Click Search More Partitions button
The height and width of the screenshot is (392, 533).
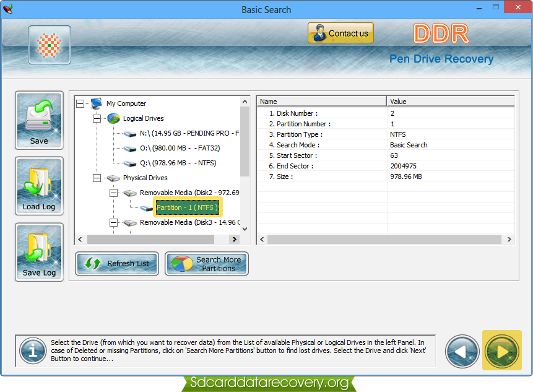[207, 263]
